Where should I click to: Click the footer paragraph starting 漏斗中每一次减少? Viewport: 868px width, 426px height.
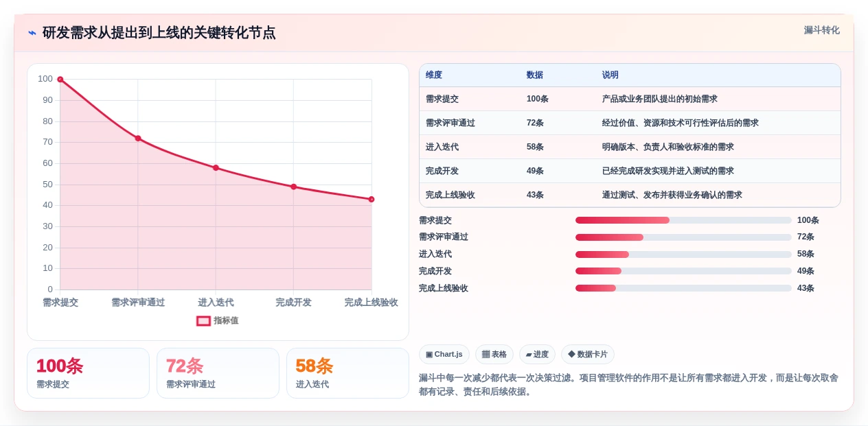click(628, 384)
